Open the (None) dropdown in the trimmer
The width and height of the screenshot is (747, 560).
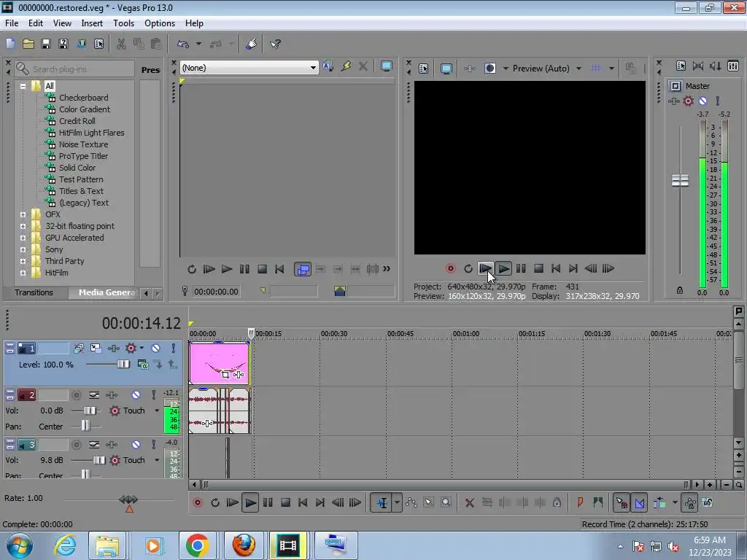point(313,68)
